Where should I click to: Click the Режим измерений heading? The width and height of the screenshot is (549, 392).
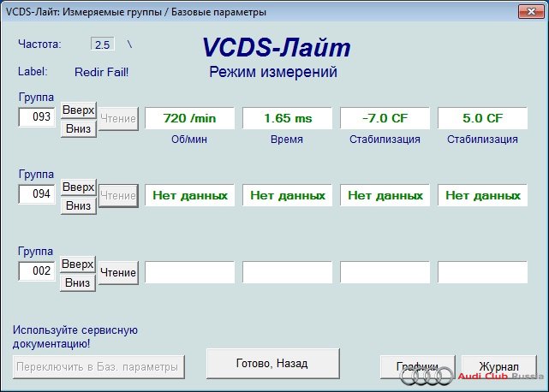point(273,72)
